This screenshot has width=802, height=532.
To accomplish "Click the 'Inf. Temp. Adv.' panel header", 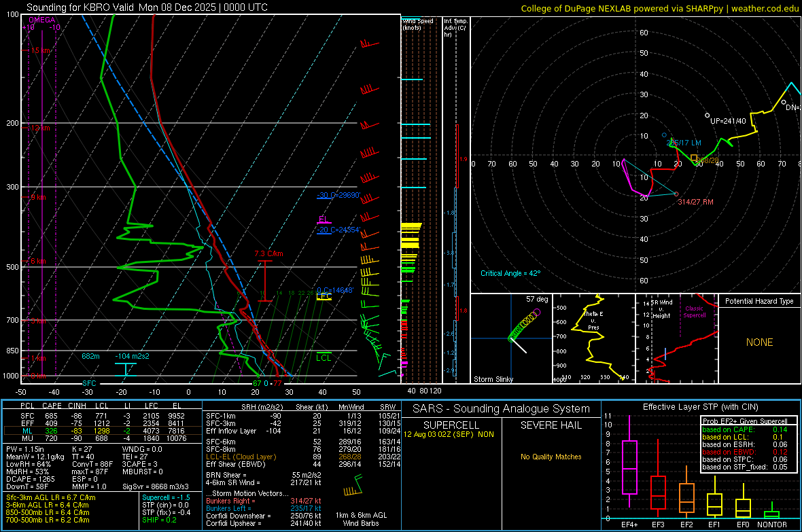I will [455, 28].
